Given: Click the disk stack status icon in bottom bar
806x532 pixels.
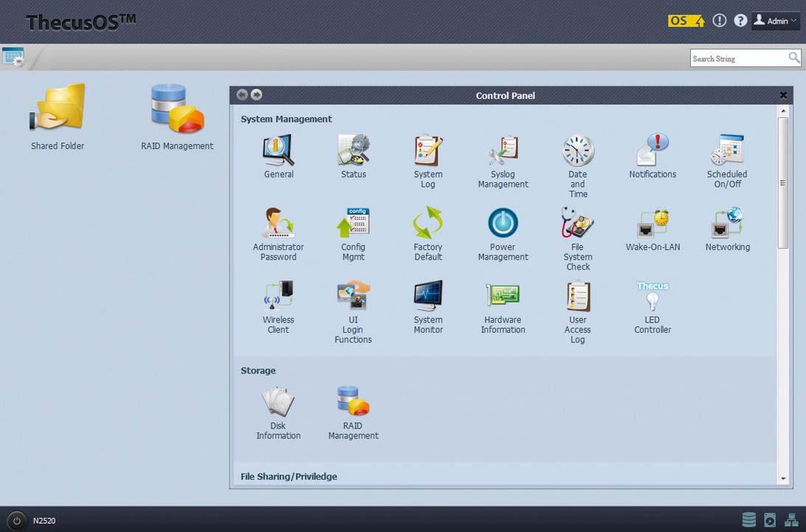Looking at the screenshot, I should coord(749,519).
